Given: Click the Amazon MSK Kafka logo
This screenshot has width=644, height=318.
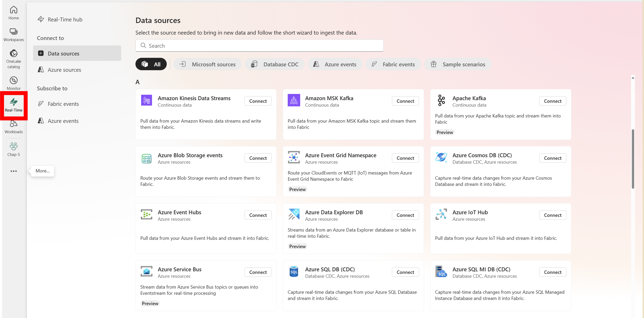Looking at the screenshot, I should pyautogui.click(x=294, y=100).
